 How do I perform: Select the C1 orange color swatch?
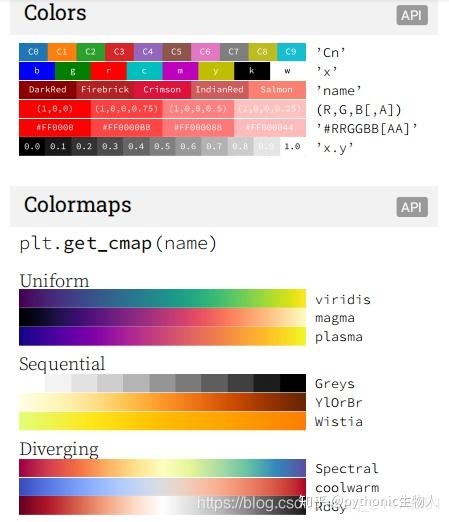[62, 52]
